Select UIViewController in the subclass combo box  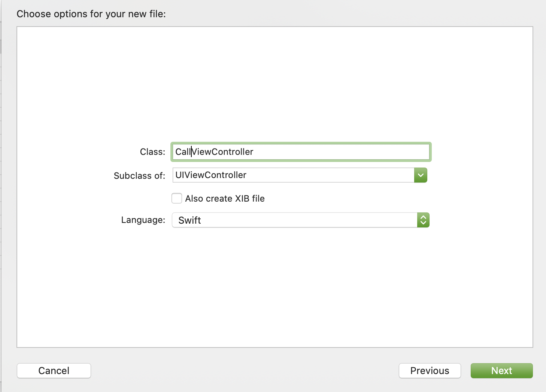click(x=292, y=175)
